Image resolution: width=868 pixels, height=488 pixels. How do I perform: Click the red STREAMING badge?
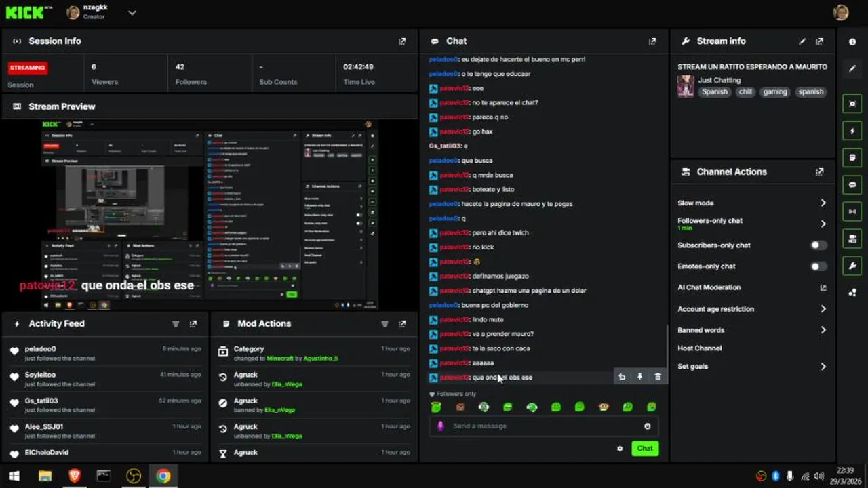(x=28, y=68)
